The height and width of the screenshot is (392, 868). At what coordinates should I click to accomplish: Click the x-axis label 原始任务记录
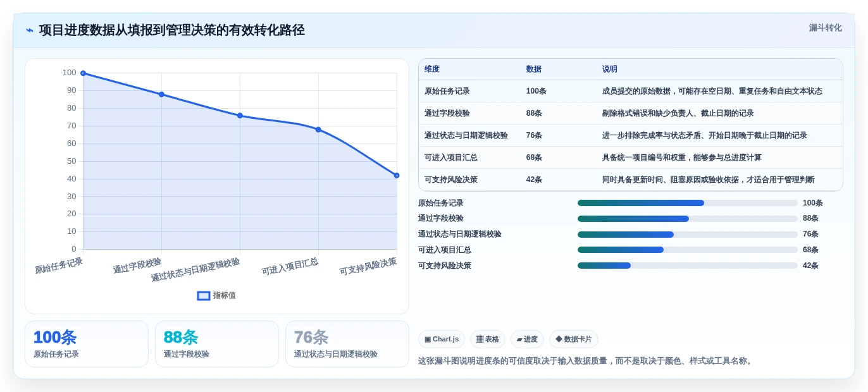tap(59, 266)
